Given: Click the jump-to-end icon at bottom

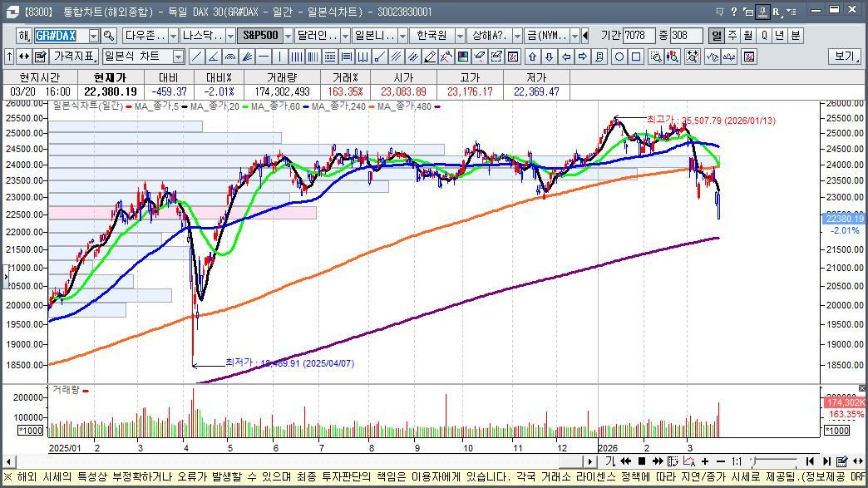Looking at the screenshot, I should click(826, 461).
